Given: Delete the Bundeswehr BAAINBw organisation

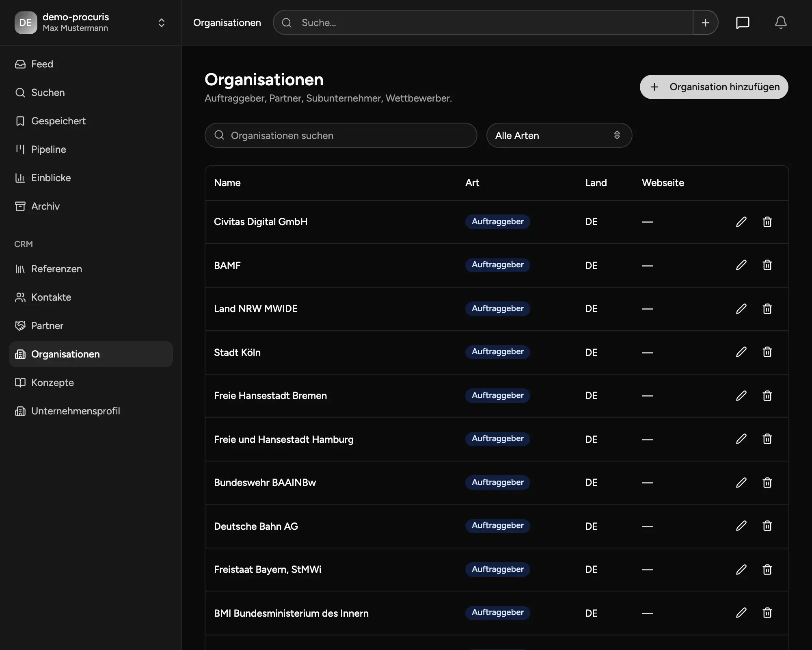Looking at the screenshot, I should click(x=767, y=483).
